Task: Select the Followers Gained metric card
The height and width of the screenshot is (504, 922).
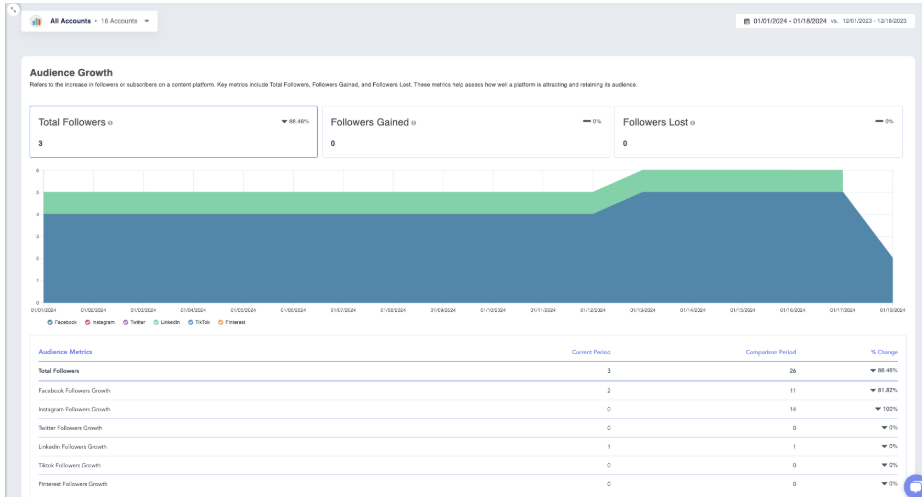Action: click(x=465, y=132)
